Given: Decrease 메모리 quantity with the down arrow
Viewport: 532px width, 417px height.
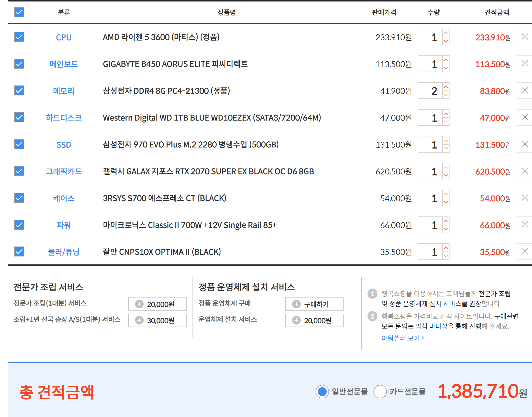Looking at the screenshot, I should click(446, 95).
